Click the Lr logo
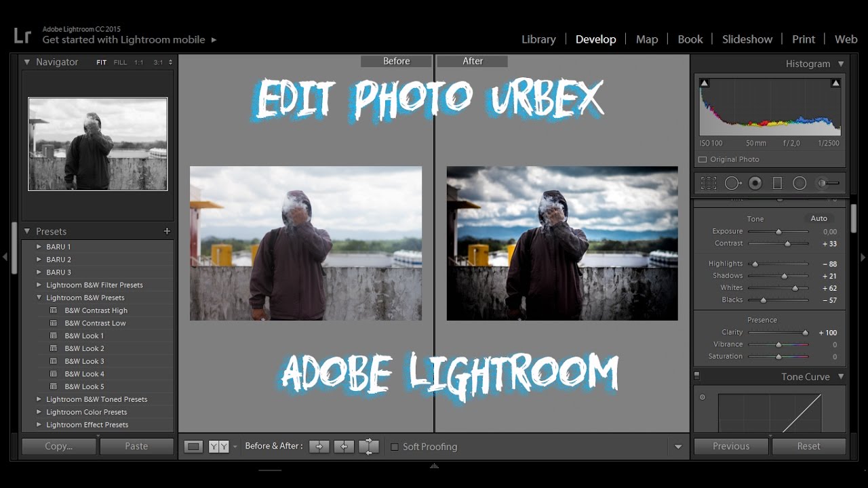 22,35
